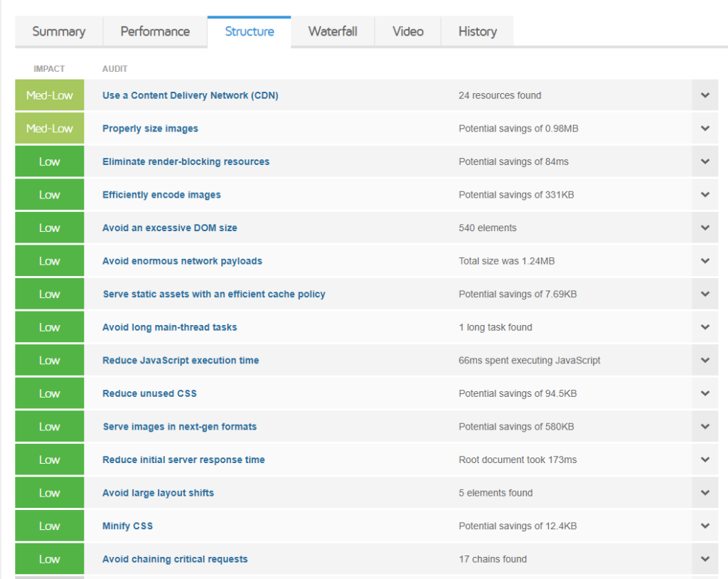The width and height of the screenshot is (728, 579).
Task: Select the '24 resources found' text
Action: (x=500, y=95)
